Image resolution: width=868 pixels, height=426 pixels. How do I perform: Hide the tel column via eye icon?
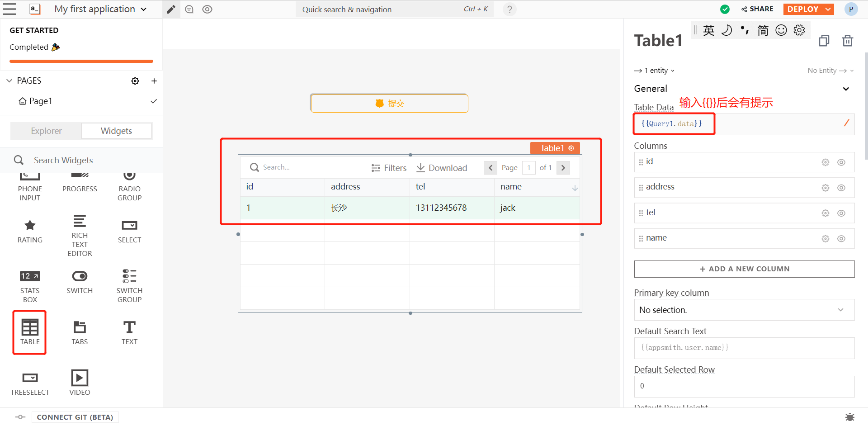click(841, 213)
